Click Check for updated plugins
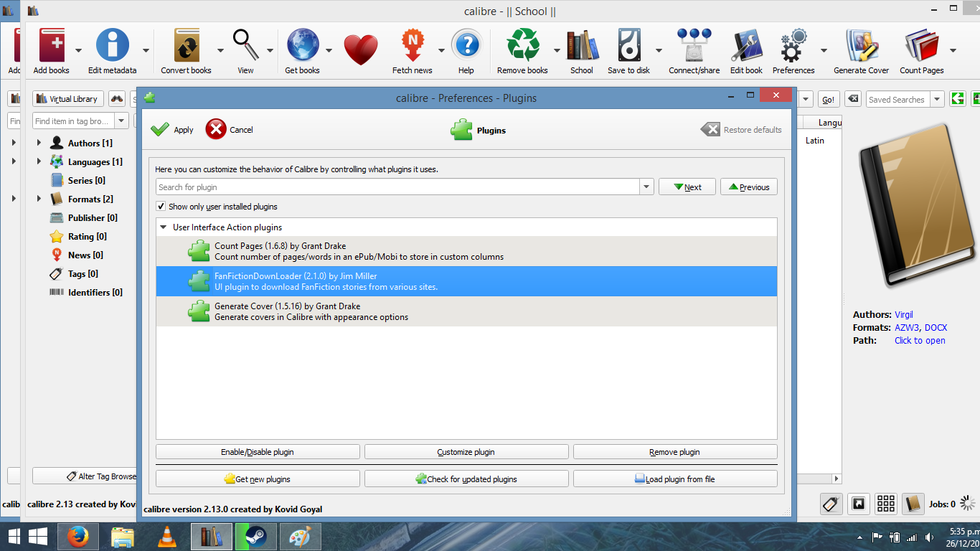This screenshot has width=980, height=551. pos(466,479)
